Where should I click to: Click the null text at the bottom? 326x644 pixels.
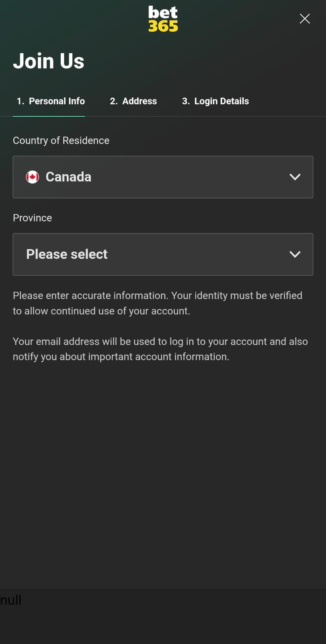11,600
